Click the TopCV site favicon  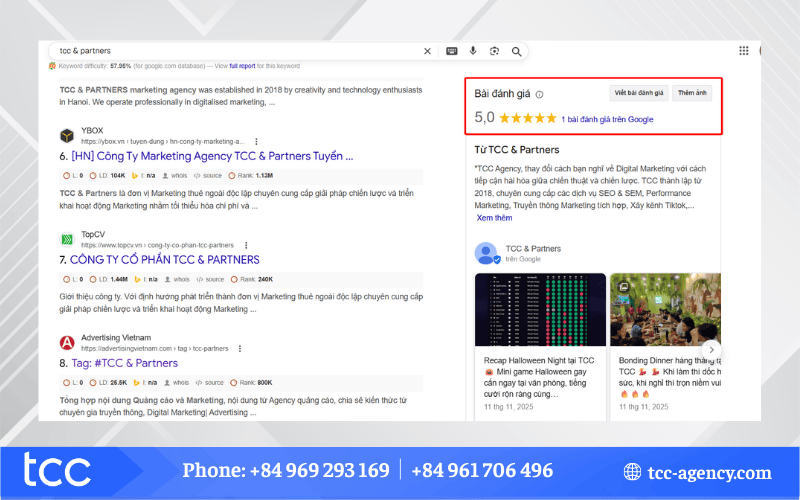click(x=67, y=239)
